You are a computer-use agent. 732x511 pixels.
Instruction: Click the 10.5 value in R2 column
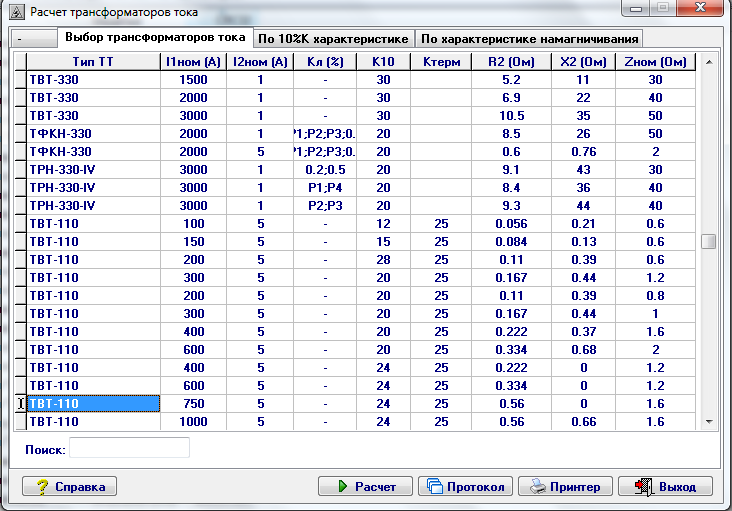coord(511,116)
